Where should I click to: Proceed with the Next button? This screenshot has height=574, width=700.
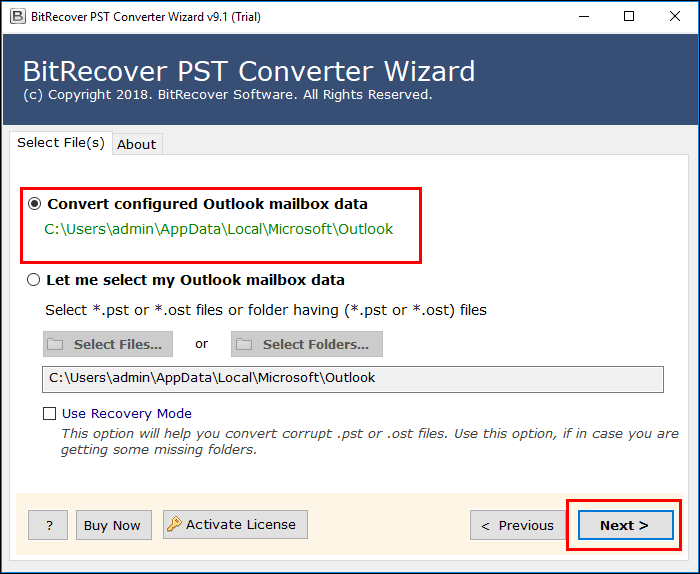click(624, 525)
